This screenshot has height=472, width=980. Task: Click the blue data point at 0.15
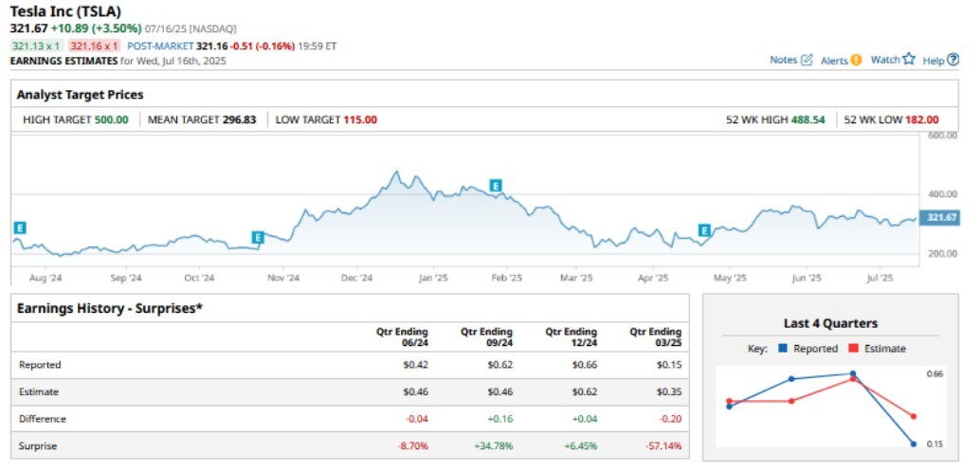(x=913, y=444)
